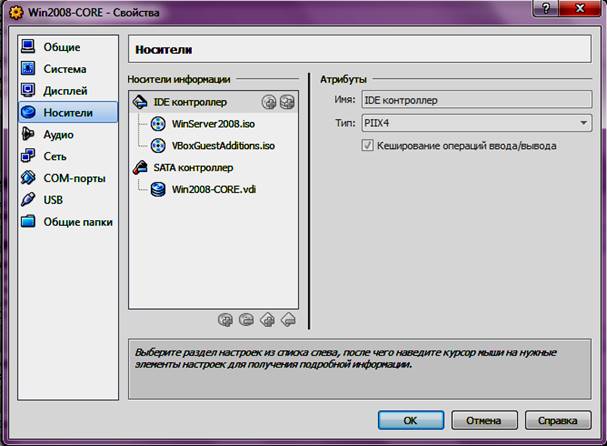Click the settings gear icon in title bar
The height and width of the screenshot is (446, 607).
(x=16, y=13)
